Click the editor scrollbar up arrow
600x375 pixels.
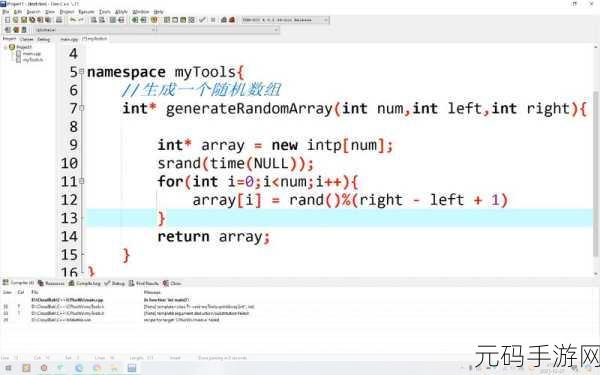click(x=596, y=47)
